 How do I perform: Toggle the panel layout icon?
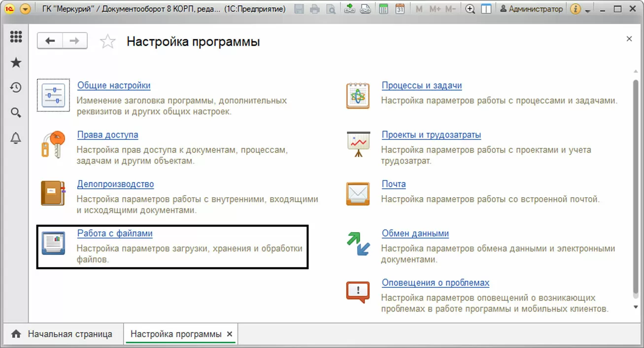pos(486,9)
